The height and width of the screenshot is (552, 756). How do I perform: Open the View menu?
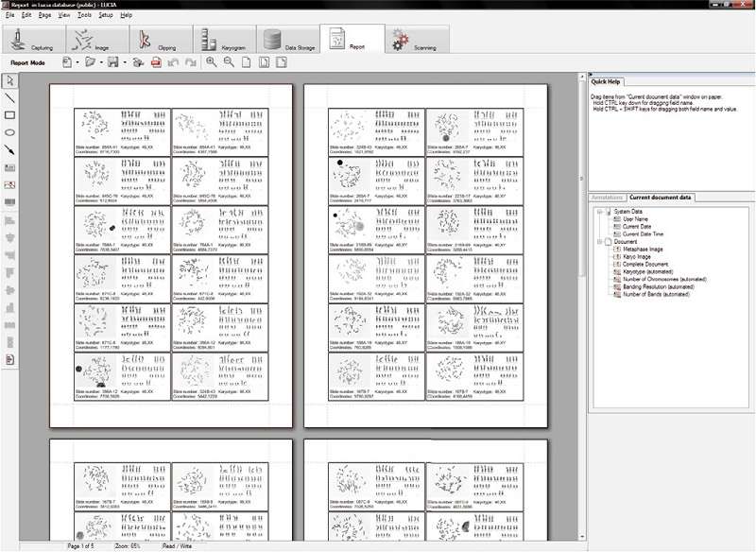pos(64,15)
